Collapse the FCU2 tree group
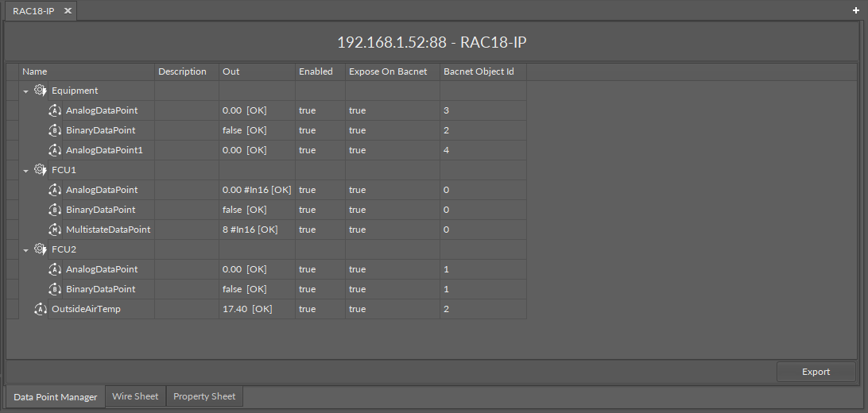868x413 pixels. [26, 250]
